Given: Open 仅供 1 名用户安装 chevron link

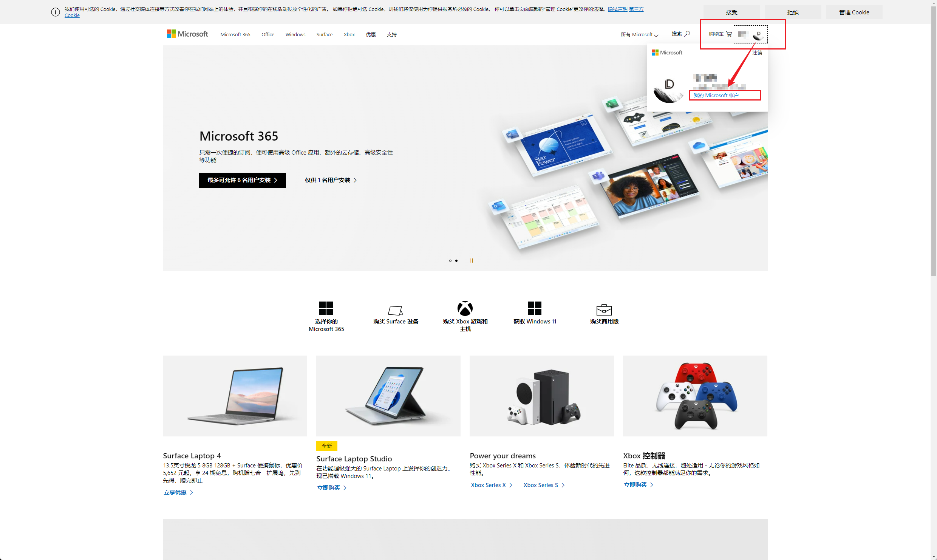Looking at the screenshot, I should [x=331, y=180].
